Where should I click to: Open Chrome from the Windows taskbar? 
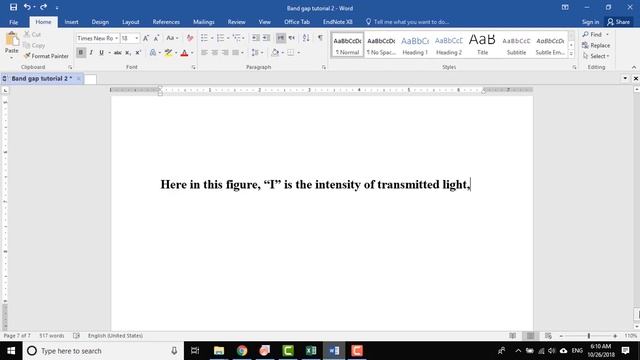[x=242, y=351]
